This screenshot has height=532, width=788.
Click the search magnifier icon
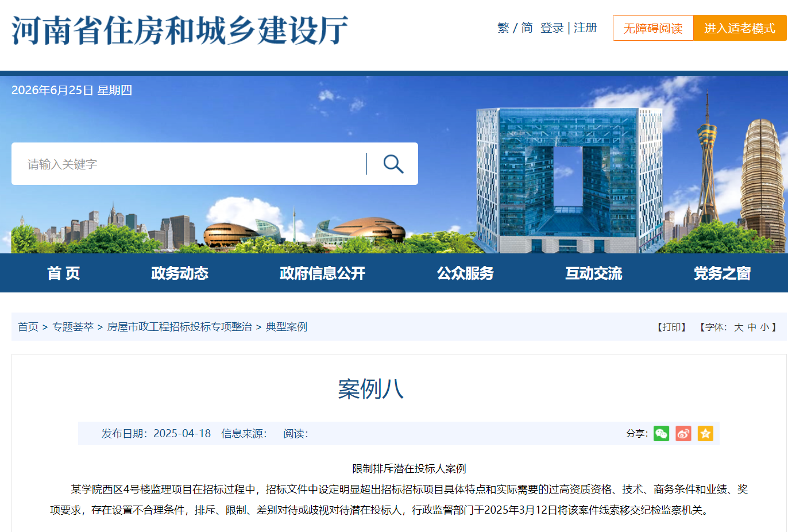point(393,164)
